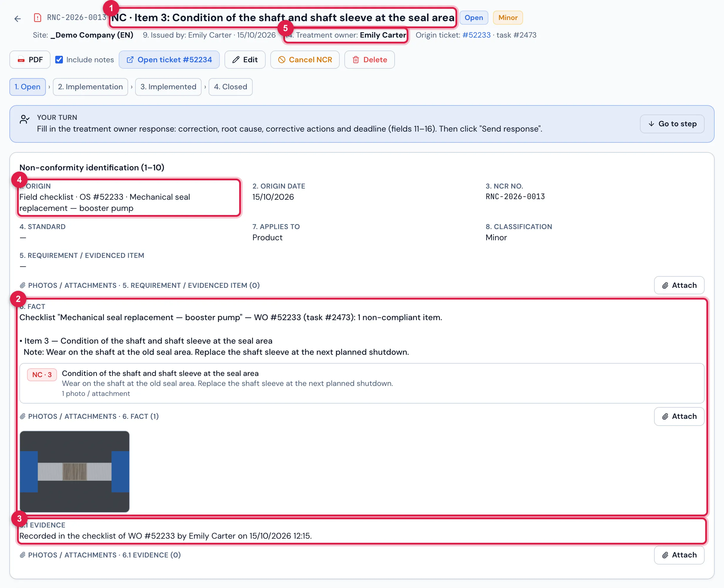
Task: Click the NC · 3 badge
Action: click(x=42, y=374)
